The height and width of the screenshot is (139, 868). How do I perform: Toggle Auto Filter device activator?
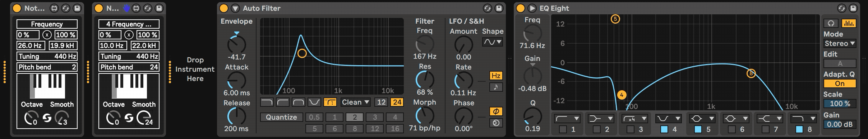pyautogui.click(x=223, y=8)
